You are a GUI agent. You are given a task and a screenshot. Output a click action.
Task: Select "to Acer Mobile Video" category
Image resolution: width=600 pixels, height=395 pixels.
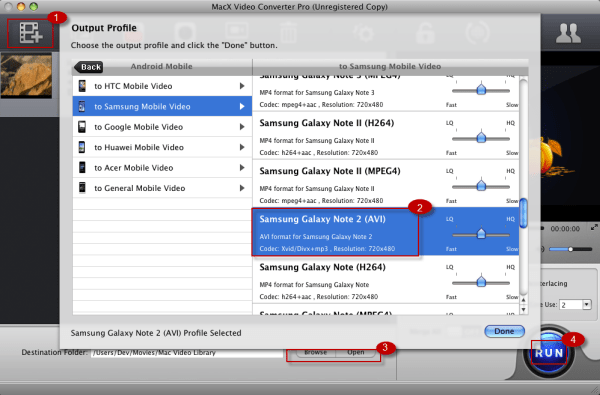coord(162,167)
